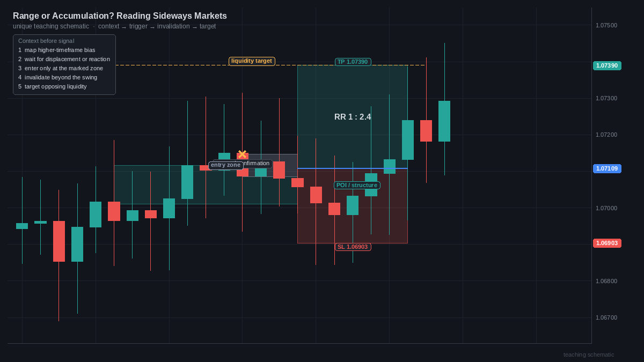Click the entry zone label

click(225, 165)
